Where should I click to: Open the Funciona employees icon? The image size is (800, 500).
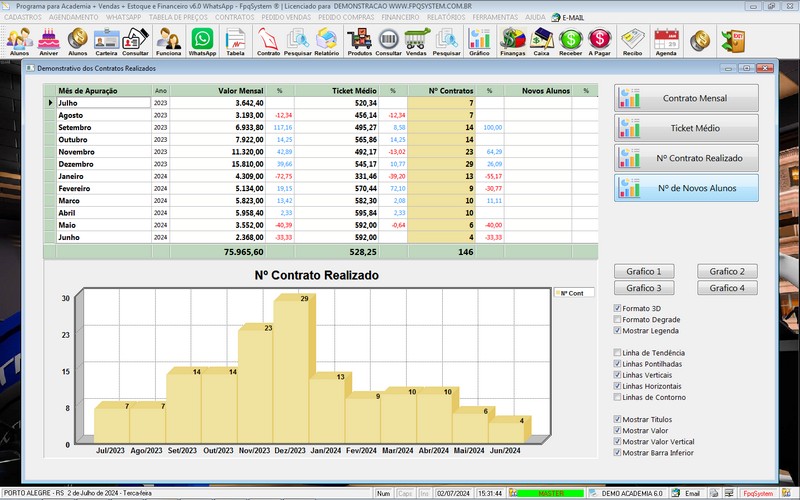tap(168, 41)
